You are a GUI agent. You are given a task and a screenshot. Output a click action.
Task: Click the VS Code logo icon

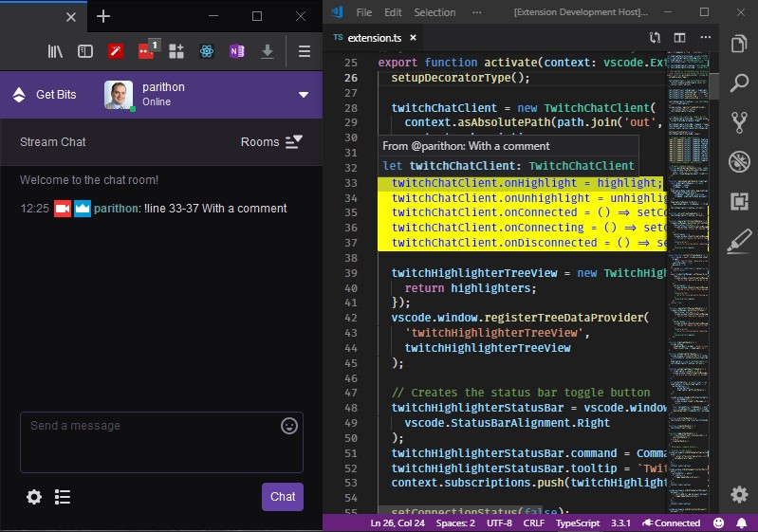(x=337, y=12)
